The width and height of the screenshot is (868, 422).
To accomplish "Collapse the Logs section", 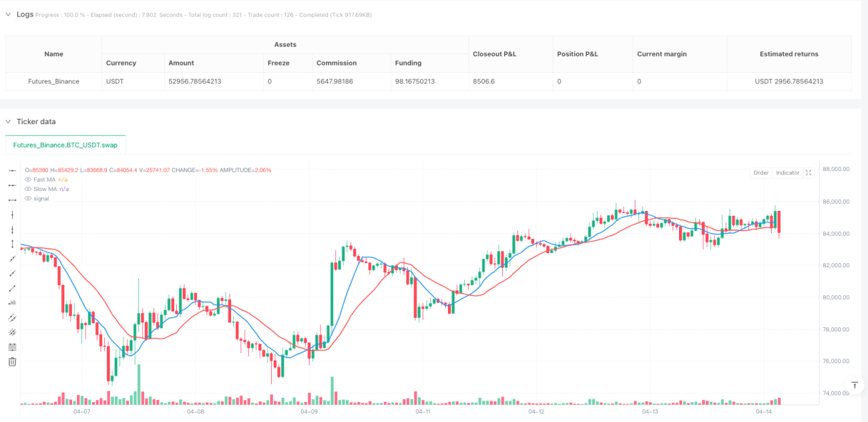I will tap(8, 14).
